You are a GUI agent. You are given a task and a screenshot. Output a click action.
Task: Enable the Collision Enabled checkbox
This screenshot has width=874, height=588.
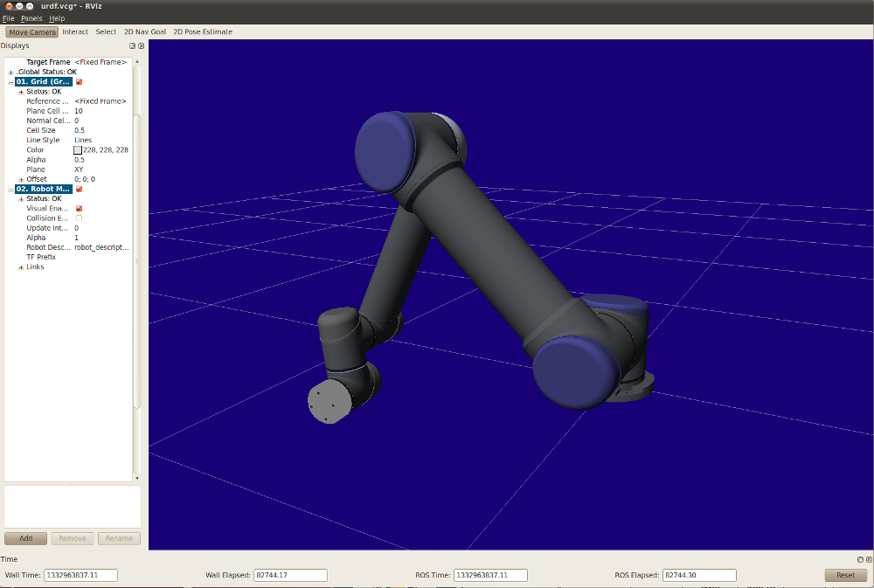click(x=80, y=218)
